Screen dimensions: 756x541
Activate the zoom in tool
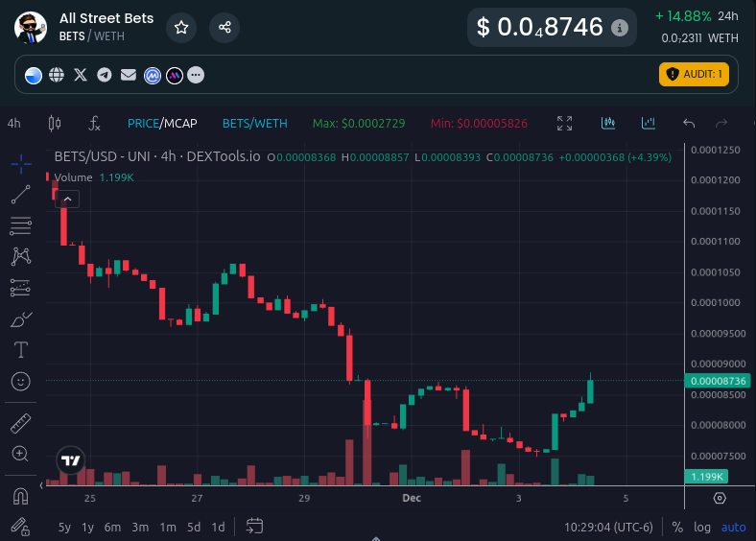20,454
